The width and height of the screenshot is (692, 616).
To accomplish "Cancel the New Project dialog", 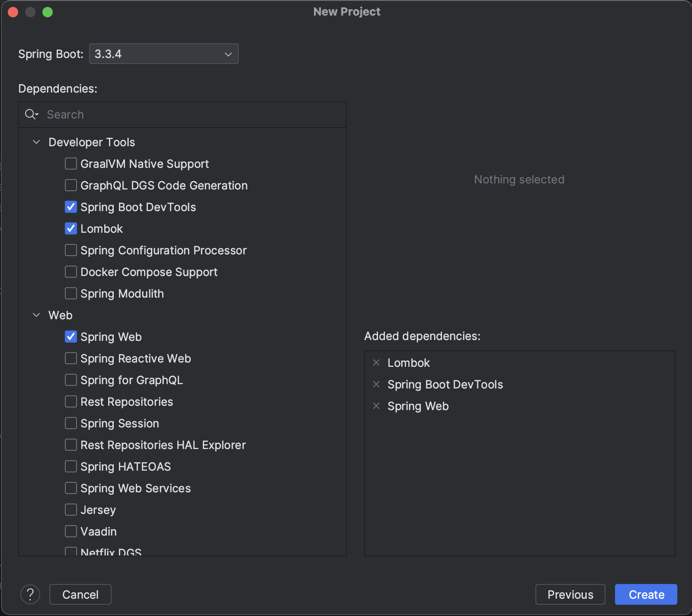I will pos(80,594).
